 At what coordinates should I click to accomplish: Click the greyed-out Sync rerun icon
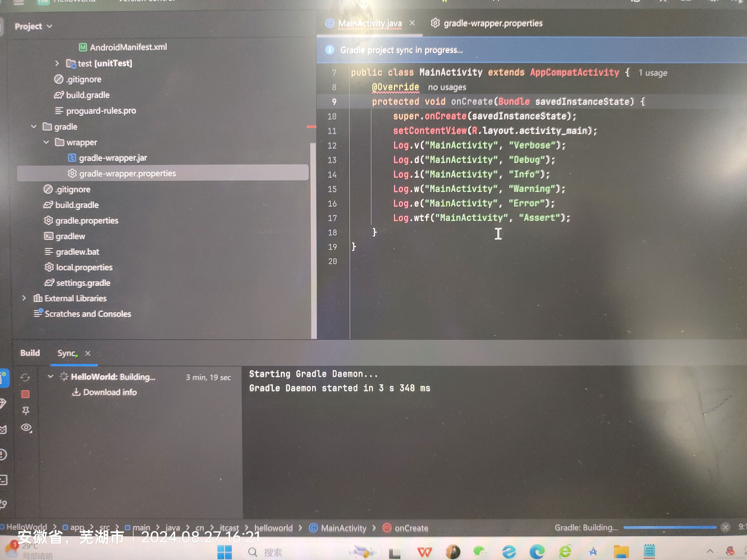(25, 377)
